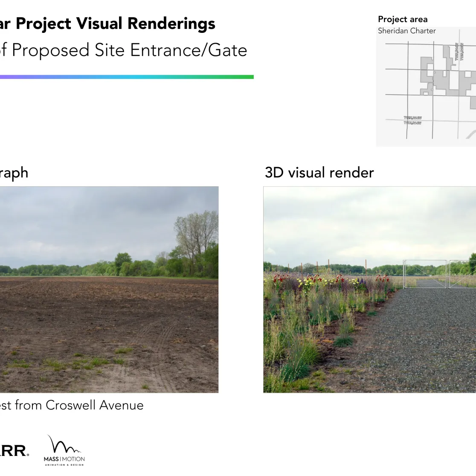Image resolution: width=476 pixels, height=476 pixels.
Task: Select the Project area map thumbnail
Action: 425,91
